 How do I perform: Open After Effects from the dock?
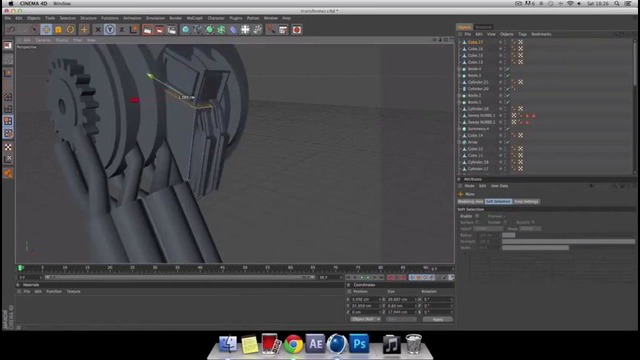[x=315, y=344]
